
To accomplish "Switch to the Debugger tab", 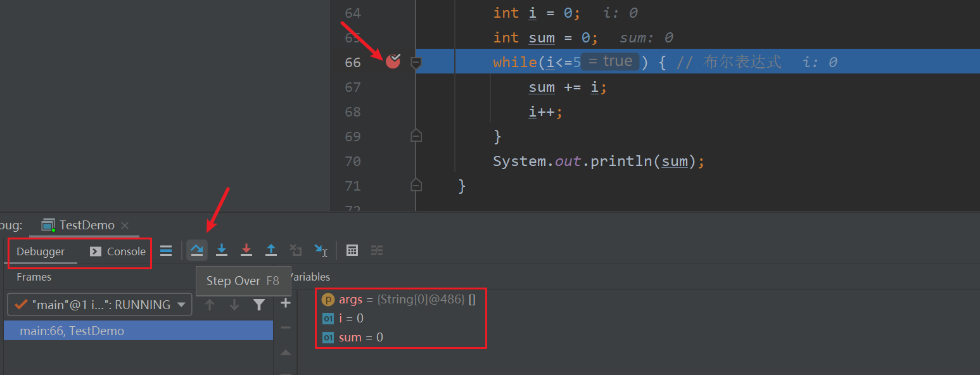I will coord(41,251).
